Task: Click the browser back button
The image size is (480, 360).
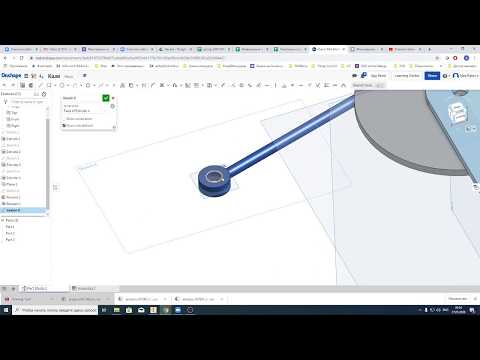Action: coord(5,58)
